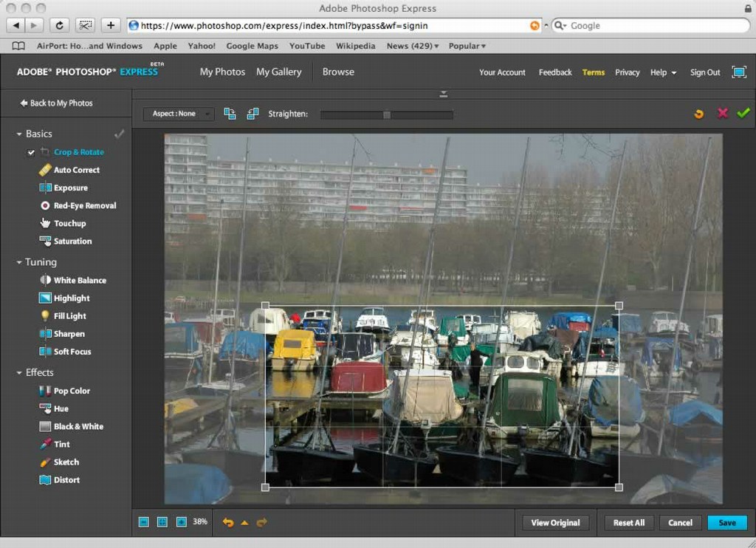
Task: Accept the crop with the green checkmark
Action: (x=743, y=113)
